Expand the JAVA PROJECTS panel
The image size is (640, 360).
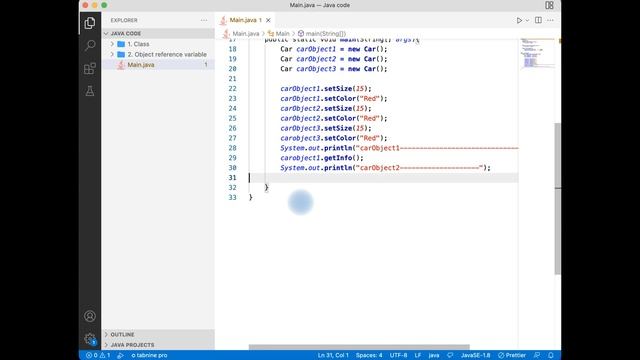(x=158, y=345)
